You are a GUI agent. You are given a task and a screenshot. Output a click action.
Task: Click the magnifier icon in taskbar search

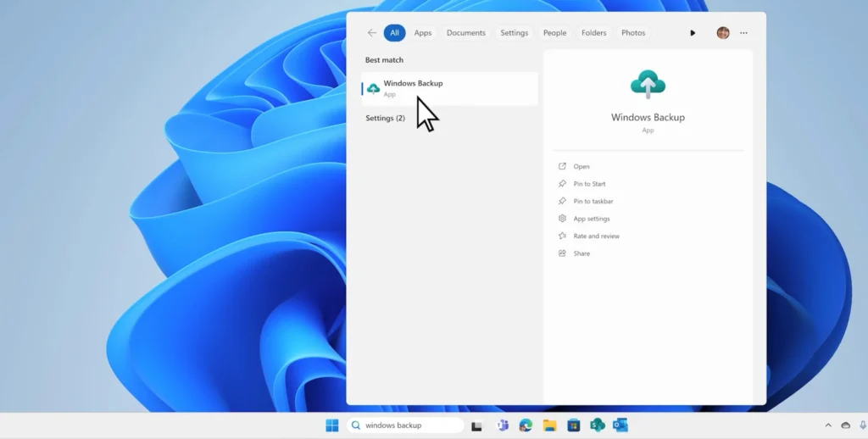pos(356,425)
